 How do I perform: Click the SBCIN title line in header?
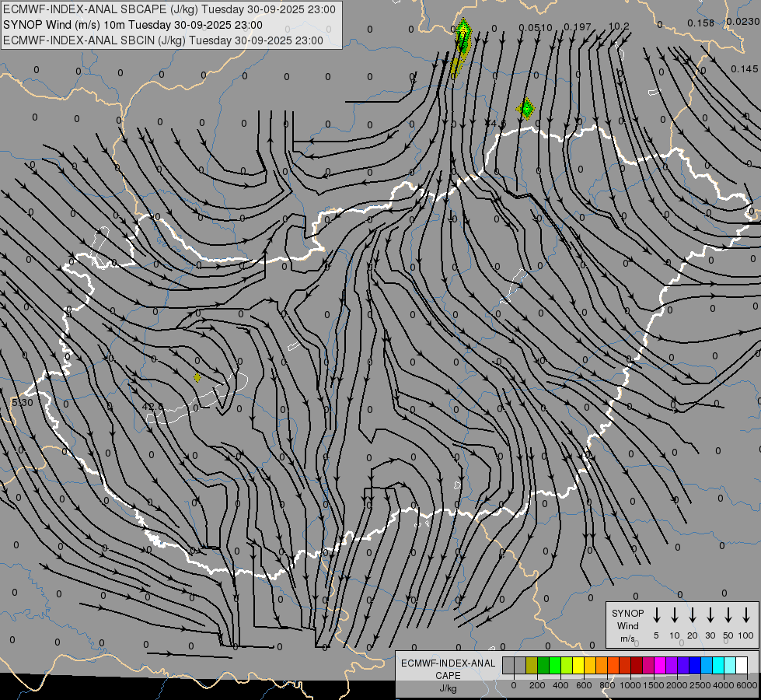(163, 40)
